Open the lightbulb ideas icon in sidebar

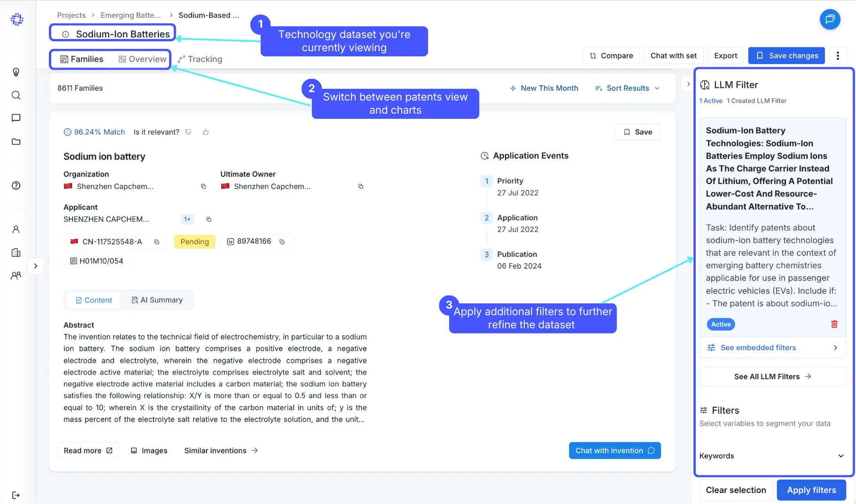tap(16, 72)
